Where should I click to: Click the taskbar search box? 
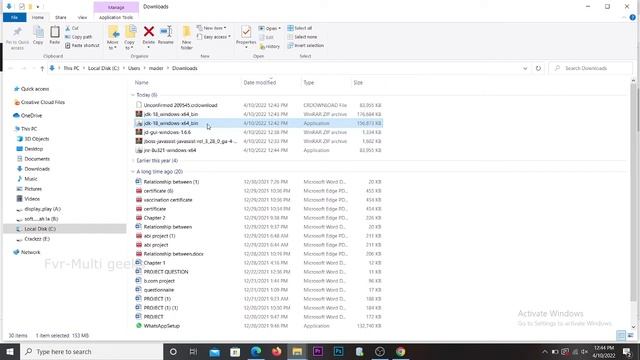coord(91,351)
